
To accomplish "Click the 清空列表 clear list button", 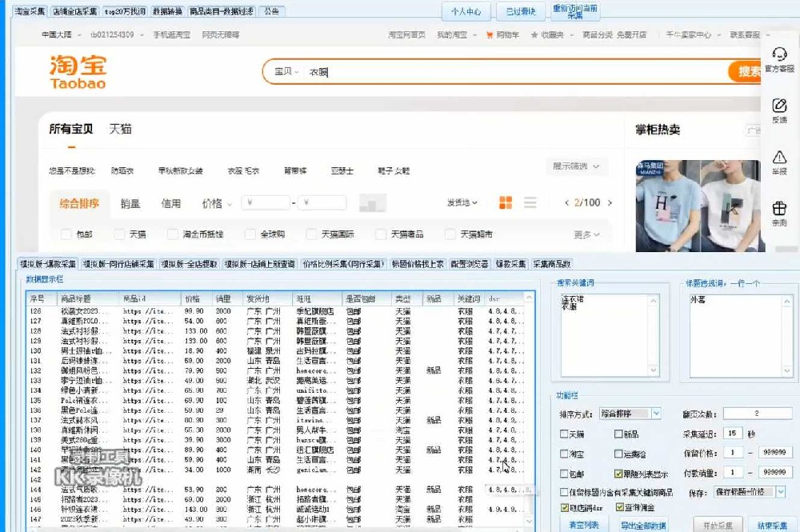I will tap(584, 525).
